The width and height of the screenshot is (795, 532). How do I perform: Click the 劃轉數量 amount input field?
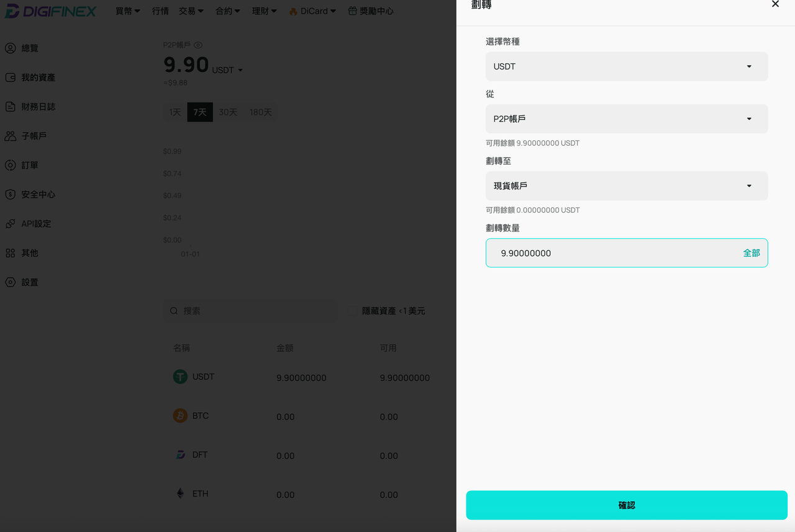point(627,253)
